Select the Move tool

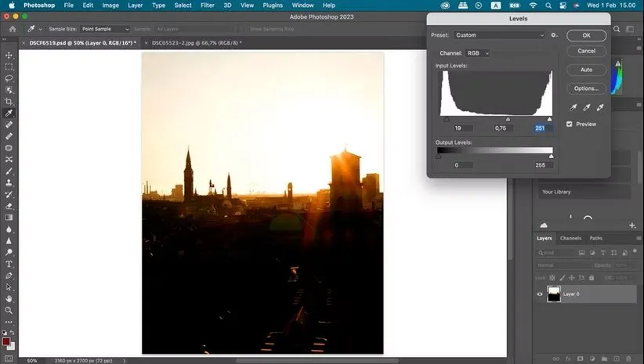(9, 55)
